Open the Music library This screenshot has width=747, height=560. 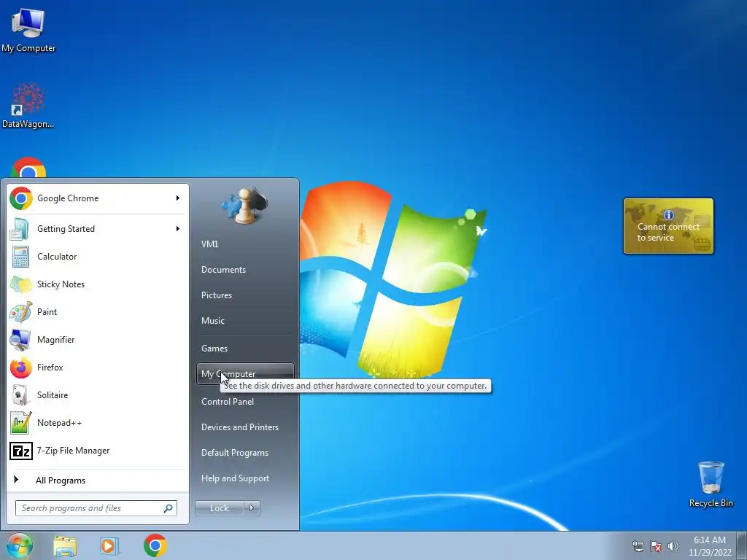212,321
